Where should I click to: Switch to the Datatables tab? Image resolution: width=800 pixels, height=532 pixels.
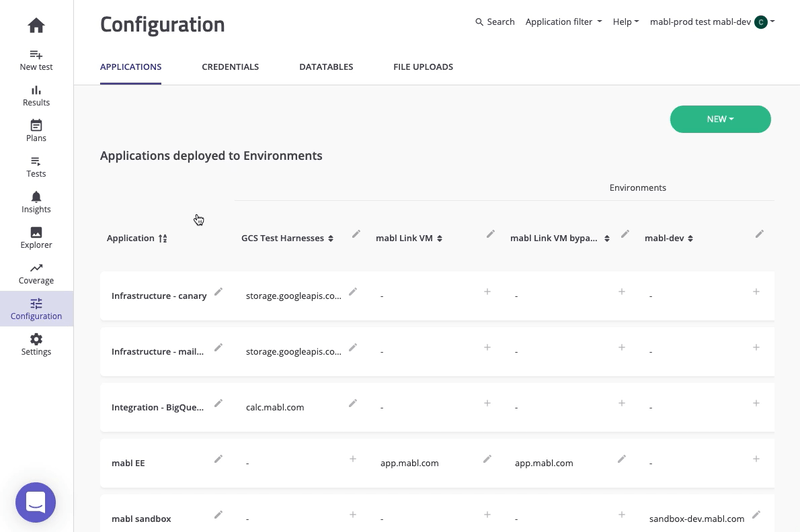tap(326, 67)
